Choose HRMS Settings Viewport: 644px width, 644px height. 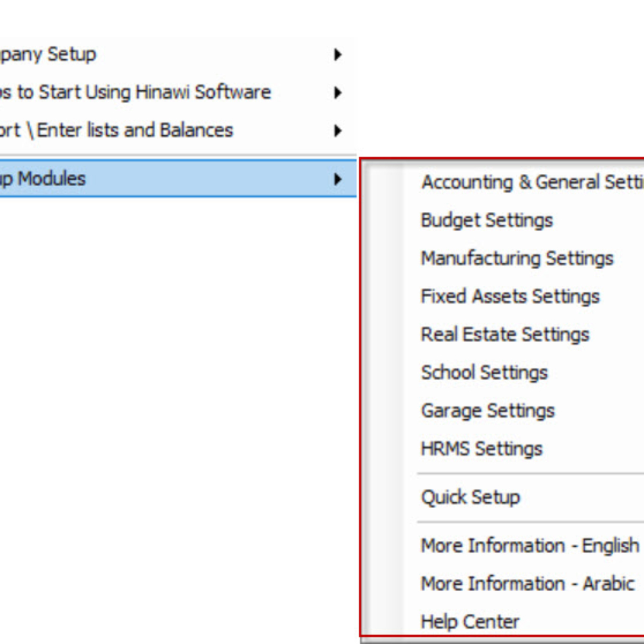pyautogui.click(x=482, y=449)
